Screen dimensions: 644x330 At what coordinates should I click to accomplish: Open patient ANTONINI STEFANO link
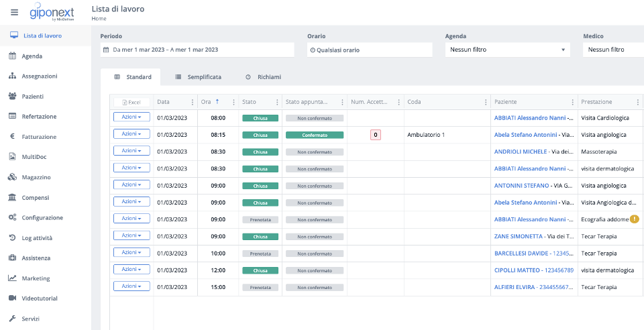pyautogui.click(x=521, y=186)
